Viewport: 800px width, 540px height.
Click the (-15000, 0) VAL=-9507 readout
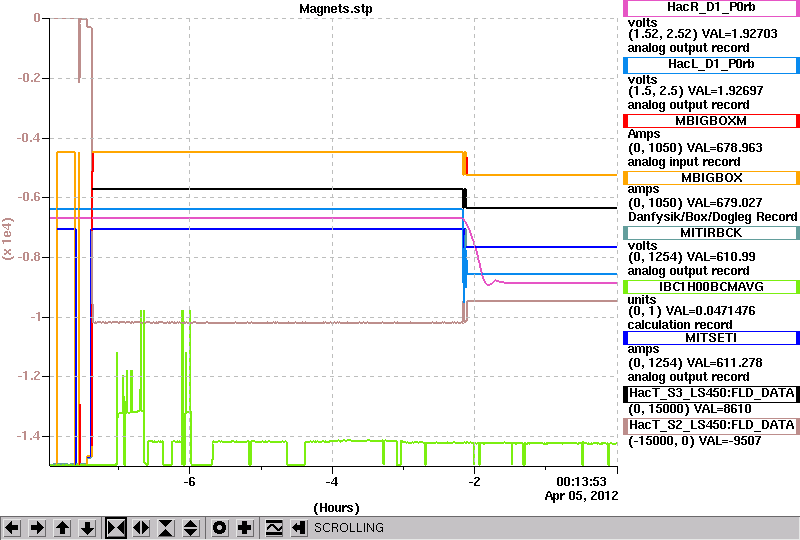coord(694,441)
